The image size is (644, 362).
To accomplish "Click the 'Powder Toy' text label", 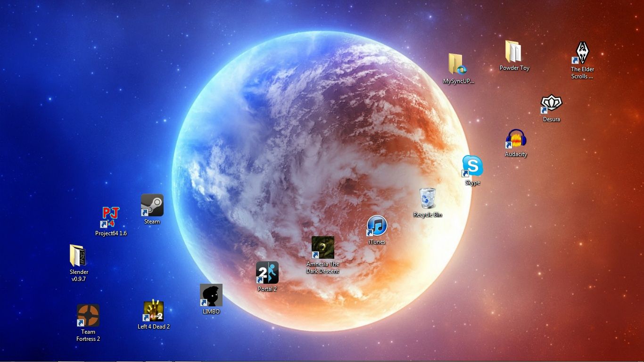I will click(x=514, y=68).
